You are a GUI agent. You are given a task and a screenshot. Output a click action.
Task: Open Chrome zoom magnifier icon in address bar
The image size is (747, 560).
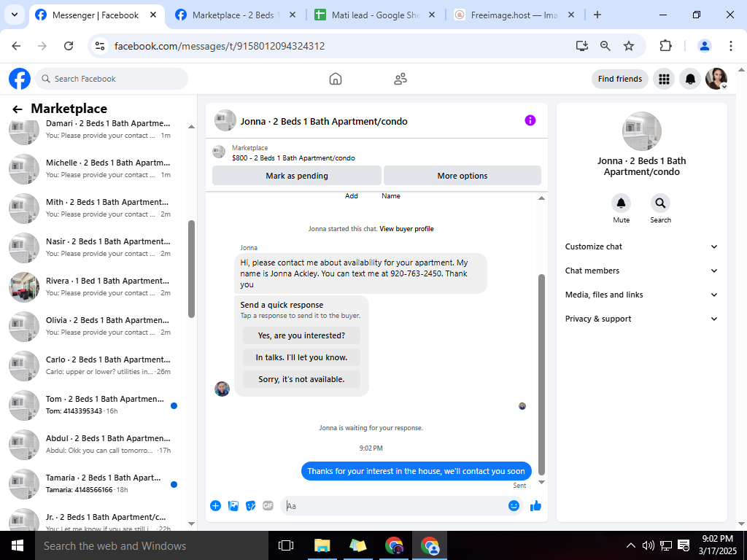(605, 46)
